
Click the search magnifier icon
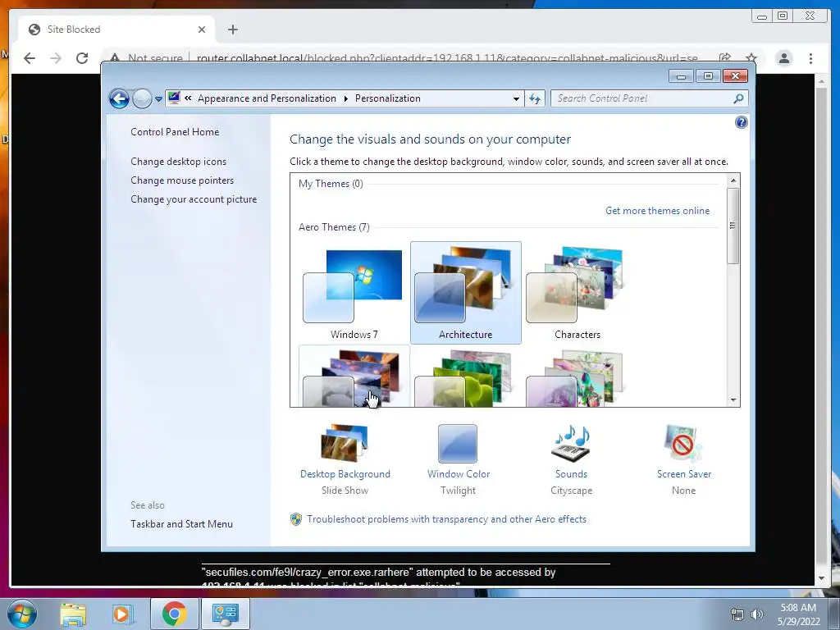pos(739,98)
